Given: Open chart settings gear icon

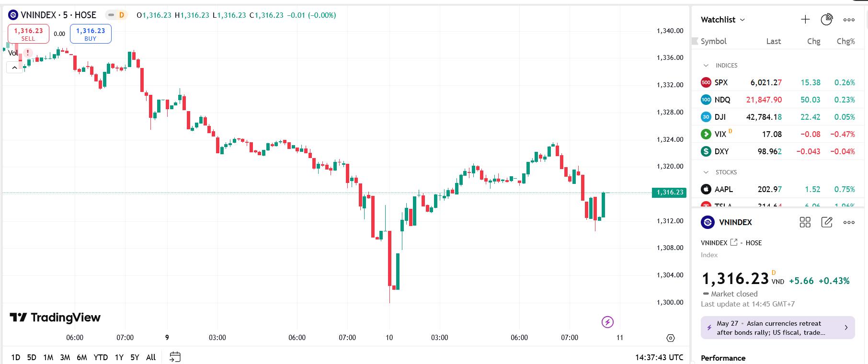Looking at the screenshot, I should tap(671, 338).
